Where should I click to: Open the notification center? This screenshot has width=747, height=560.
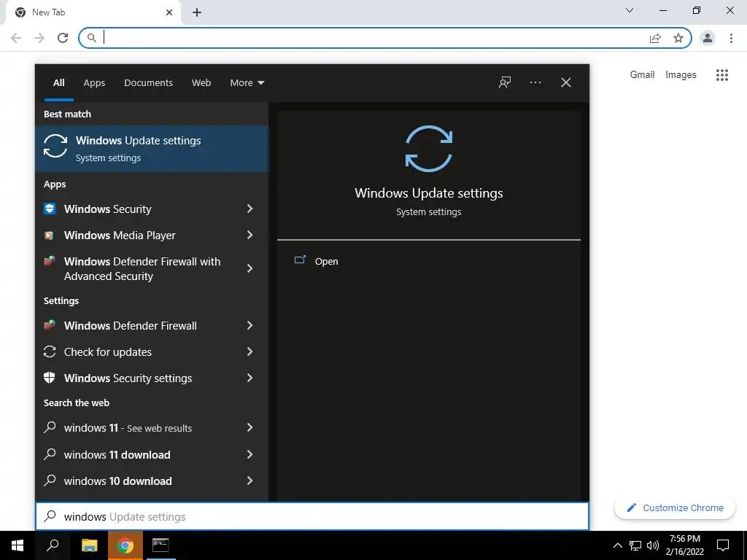[x=723, y=545]
